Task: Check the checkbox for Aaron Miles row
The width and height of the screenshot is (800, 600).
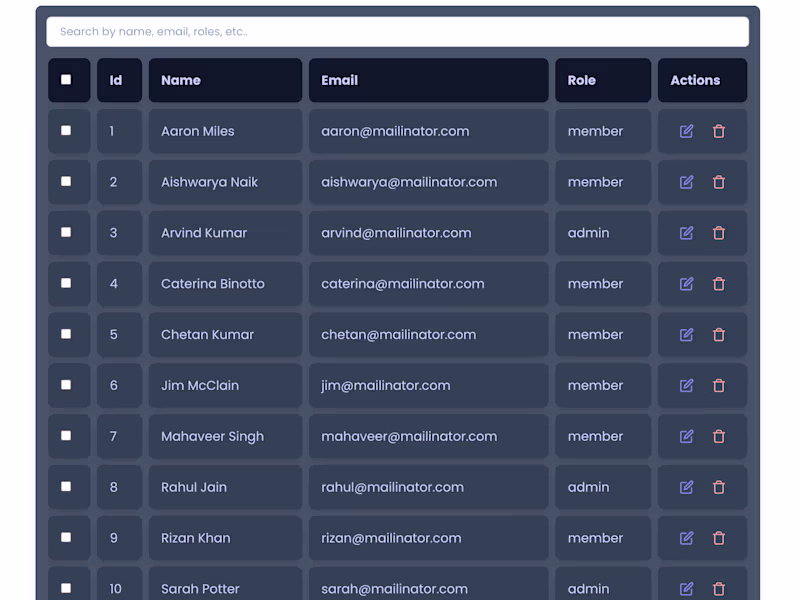Action: 68,131
